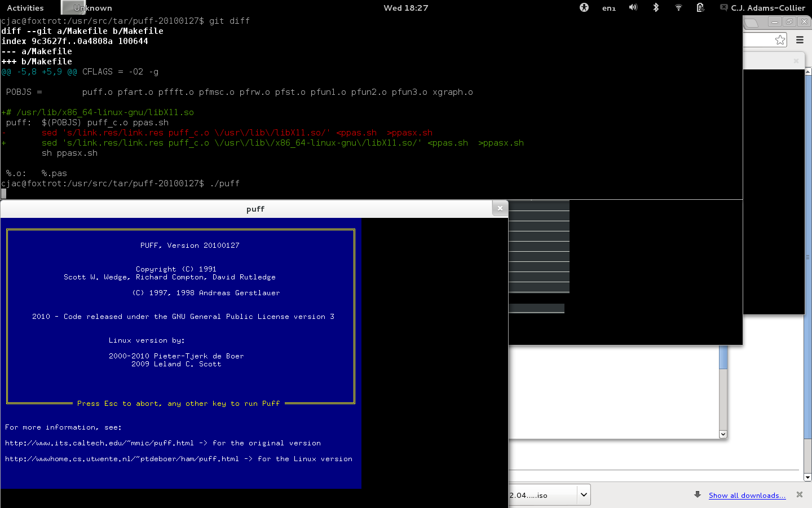Open the downloaded .iso file item

541,495
